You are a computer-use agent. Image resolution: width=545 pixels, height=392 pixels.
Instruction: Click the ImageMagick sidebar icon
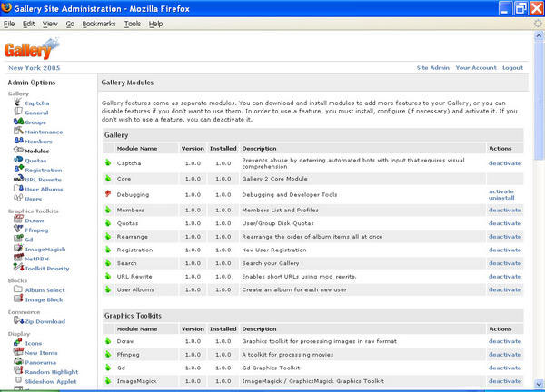18,248
